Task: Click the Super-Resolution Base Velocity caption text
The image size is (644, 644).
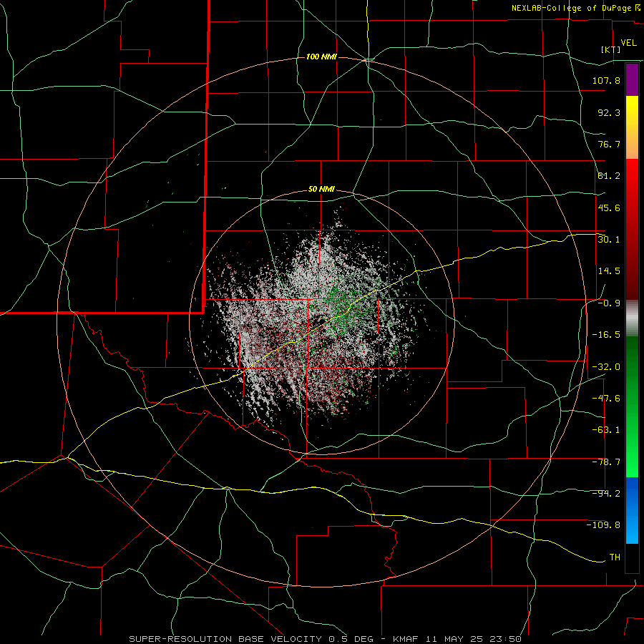Action: coord(326,639)
